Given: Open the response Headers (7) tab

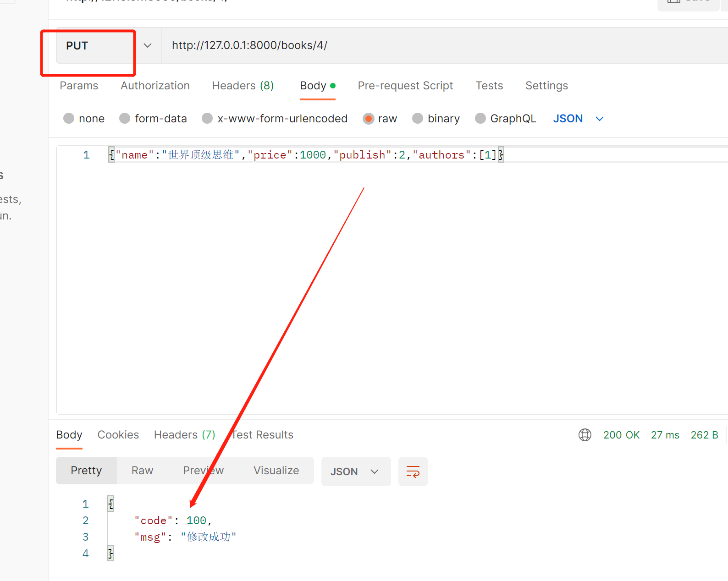Looking at the screenshot, I should point(184,435).
